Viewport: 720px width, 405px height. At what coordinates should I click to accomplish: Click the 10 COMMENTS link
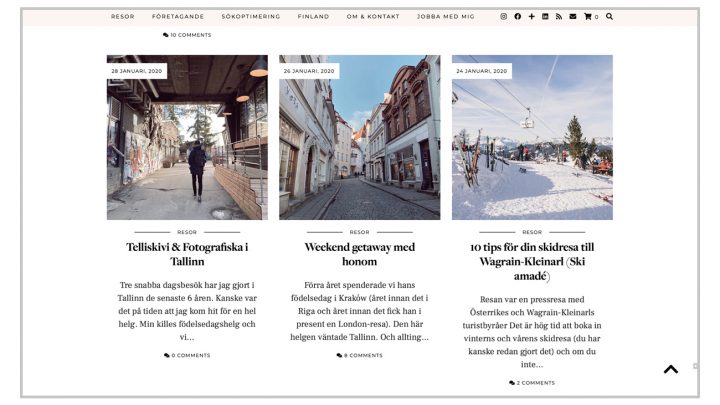pos(187,35)
